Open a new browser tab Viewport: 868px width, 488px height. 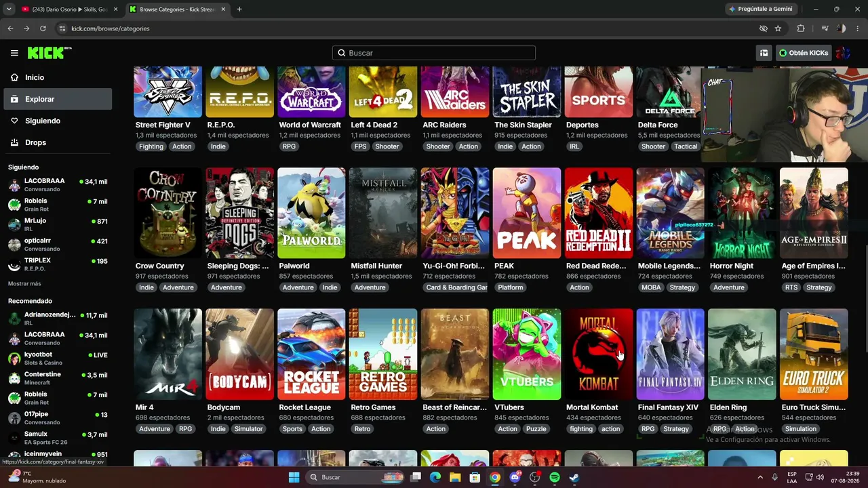(239, 9)
